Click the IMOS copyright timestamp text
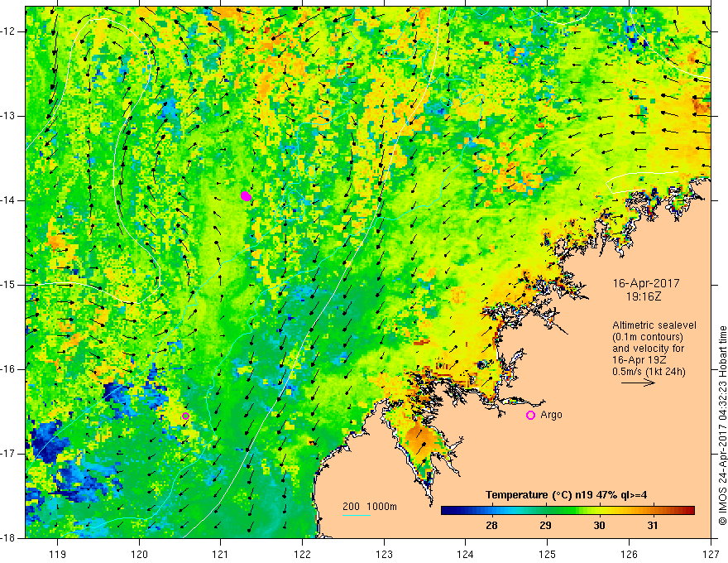728x563 pixels. point(722,426)
